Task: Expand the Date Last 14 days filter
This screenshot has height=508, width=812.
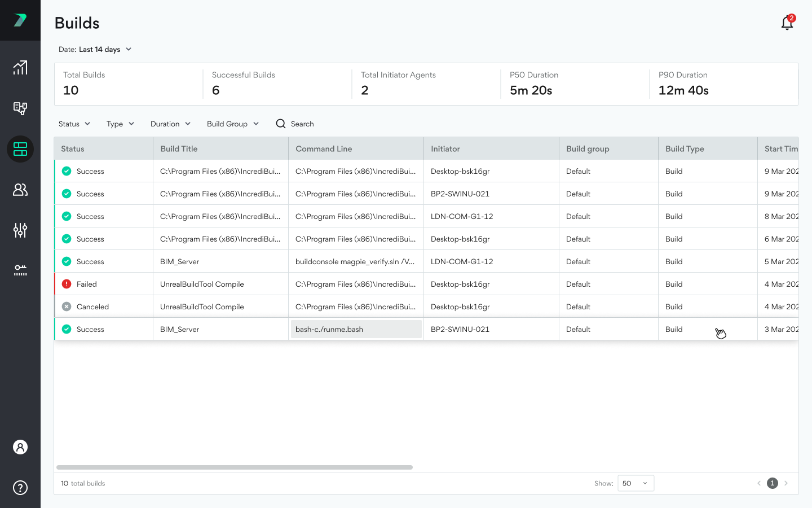Action: coord(95,49)
